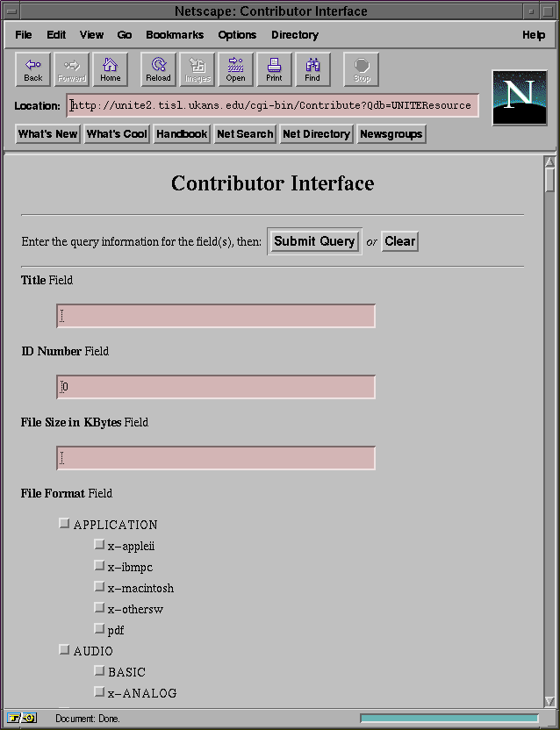Click the scrollbar up arrow
560x730 pixels.
coord(549,162)
